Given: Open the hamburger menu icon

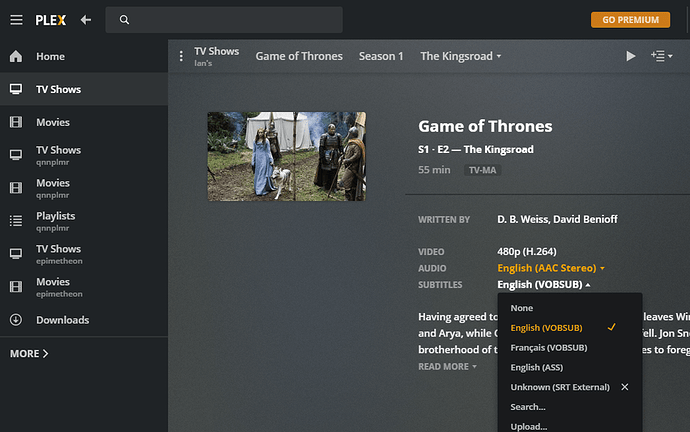Looking at the screenshot, I should (x=16, y=20).
